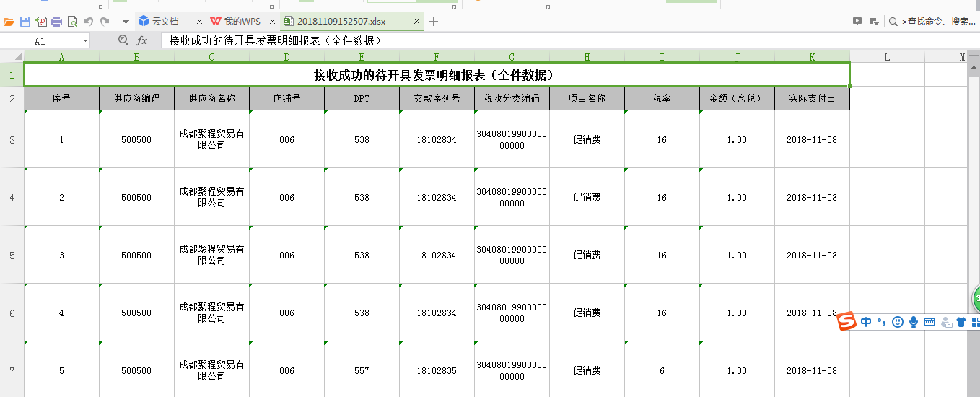This screenshot has width=980, height=397.
Task: Click 成都聚程贸易有限公司 in row 4
Action: (x=211, y=197)
